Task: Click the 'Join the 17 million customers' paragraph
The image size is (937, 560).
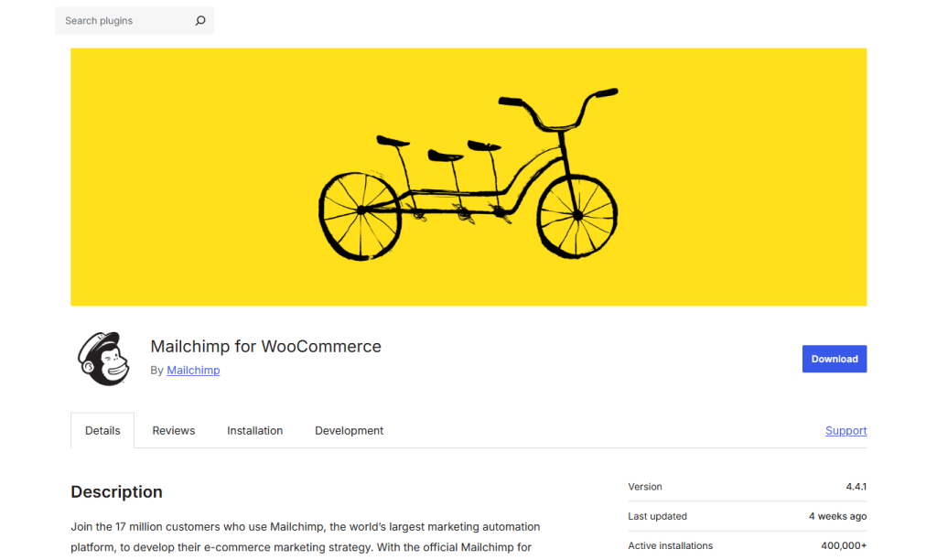Action: tap(306, 537)
